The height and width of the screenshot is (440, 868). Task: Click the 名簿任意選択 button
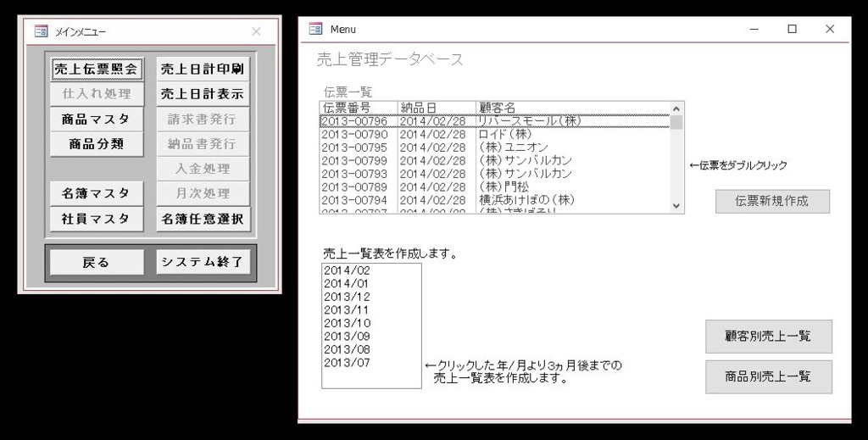pyautogui.click(x=203, y=219)
